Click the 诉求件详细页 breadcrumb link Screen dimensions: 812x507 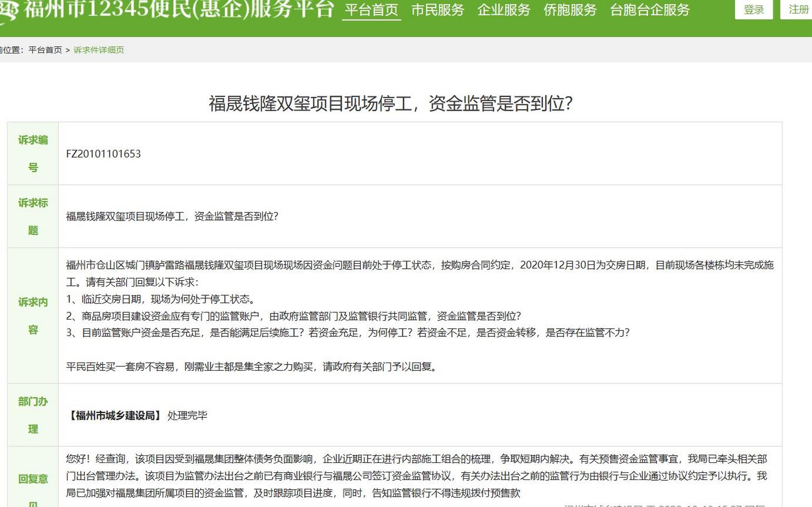[99, 50]
